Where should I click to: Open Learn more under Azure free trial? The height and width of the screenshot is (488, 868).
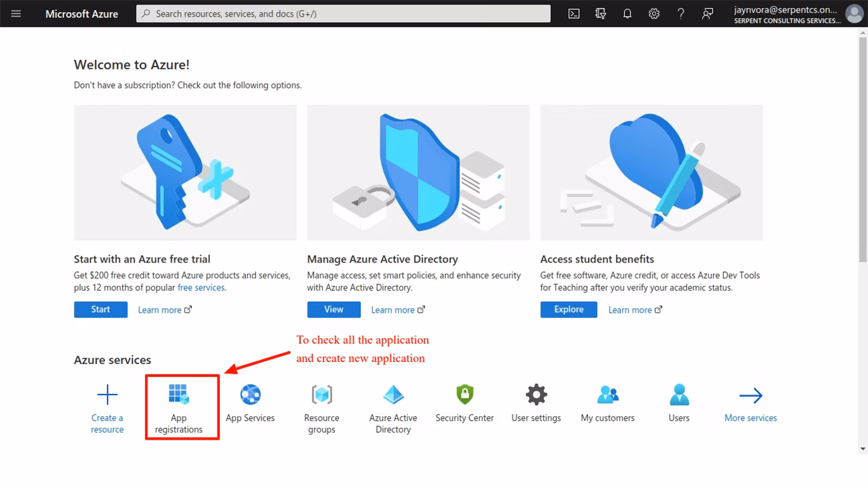coord(165,310)
